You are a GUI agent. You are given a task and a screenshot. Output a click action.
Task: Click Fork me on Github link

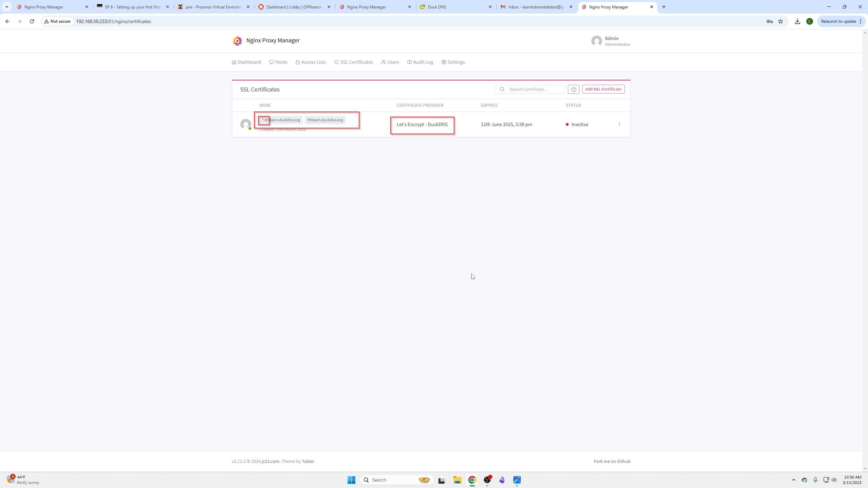point(612,461)
